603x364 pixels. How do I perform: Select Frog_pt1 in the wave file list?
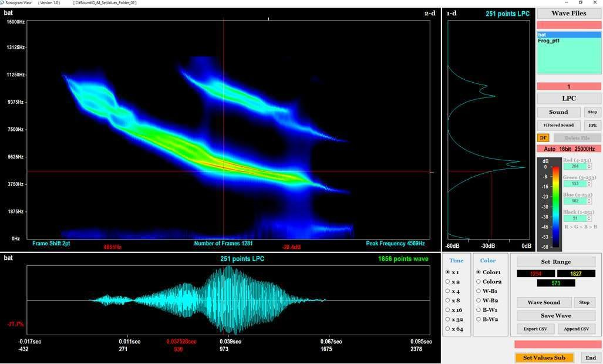point(549,41)
